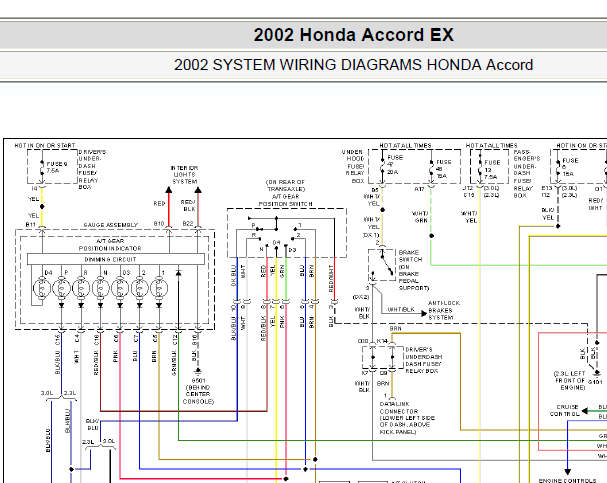Select the "PNK C6" wire label

click(x=116, y=348)
